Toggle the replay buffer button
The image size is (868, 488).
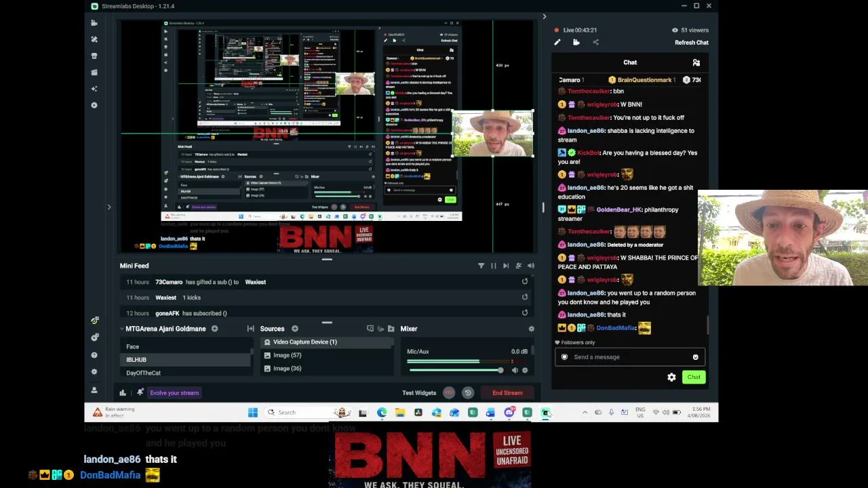[467, 392]
